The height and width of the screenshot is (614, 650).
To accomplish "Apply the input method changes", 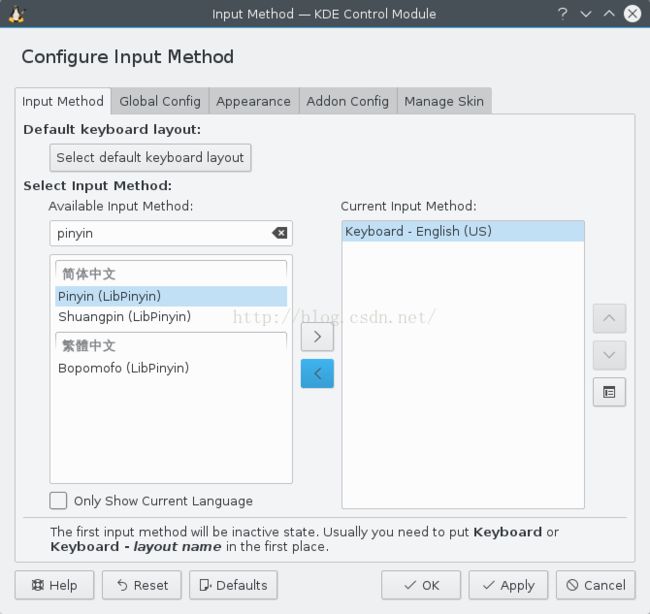I will (508, 585).
